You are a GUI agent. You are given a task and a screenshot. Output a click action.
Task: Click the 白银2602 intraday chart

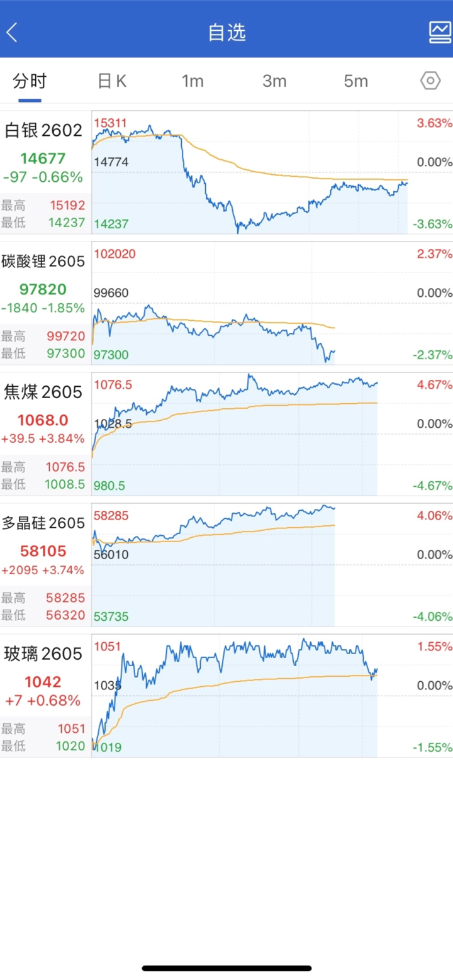(252, 173)
